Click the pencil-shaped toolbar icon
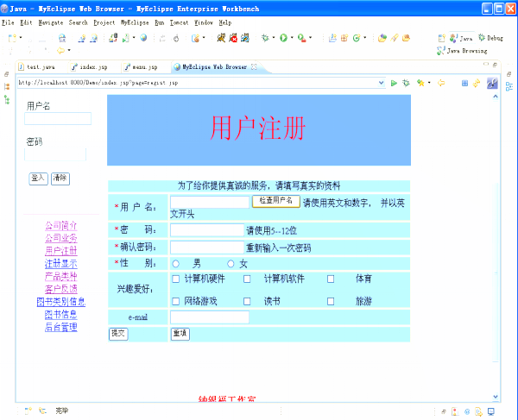Image resolution: width=518 pixels, height=420 pixels. [395, 38]
